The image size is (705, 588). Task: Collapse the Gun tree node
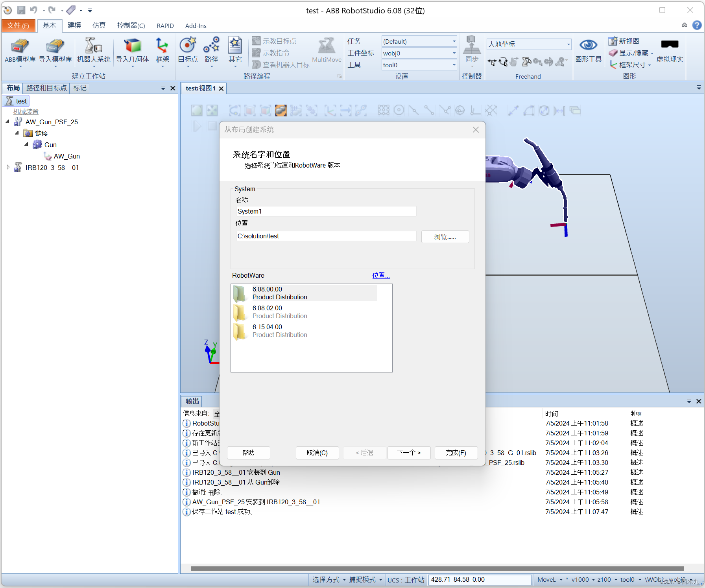tap(26, 145)
